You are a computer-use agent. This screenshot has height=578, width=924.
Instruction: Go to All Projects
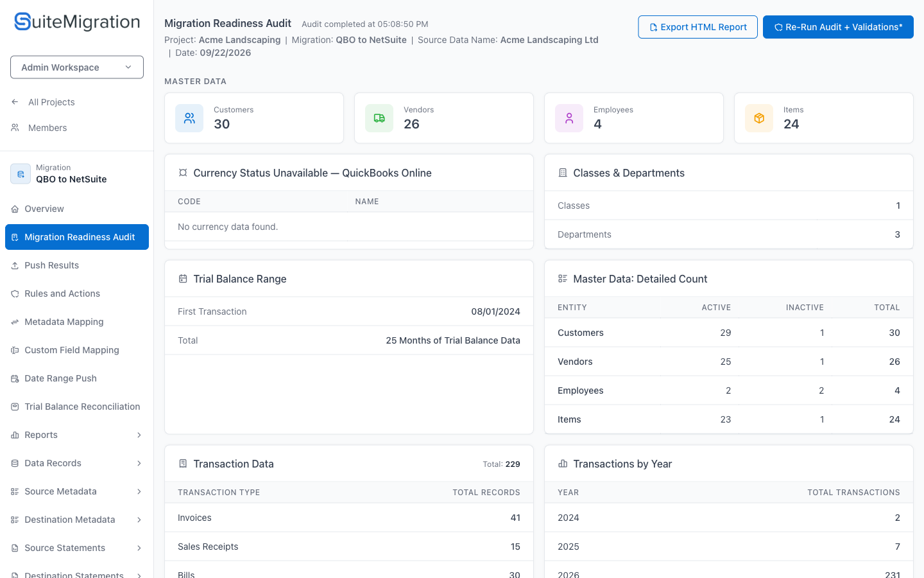pos(51,102)
